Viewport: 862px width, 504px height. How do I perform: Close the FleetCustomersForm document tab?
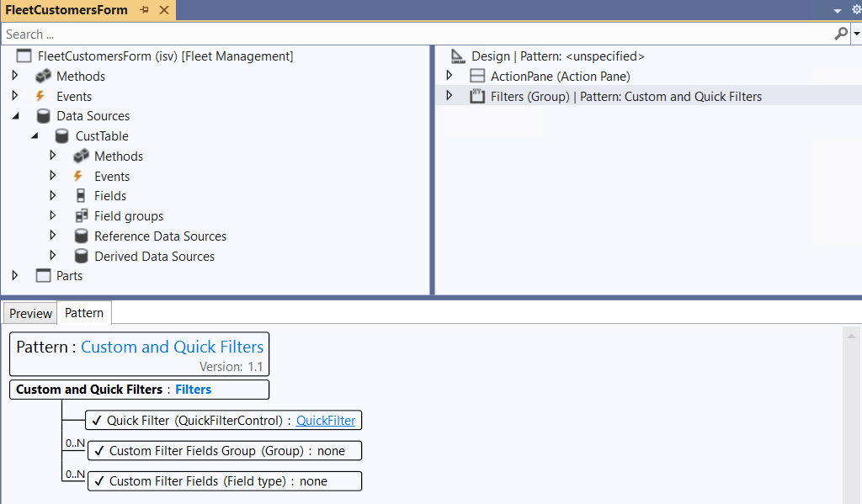164,10
